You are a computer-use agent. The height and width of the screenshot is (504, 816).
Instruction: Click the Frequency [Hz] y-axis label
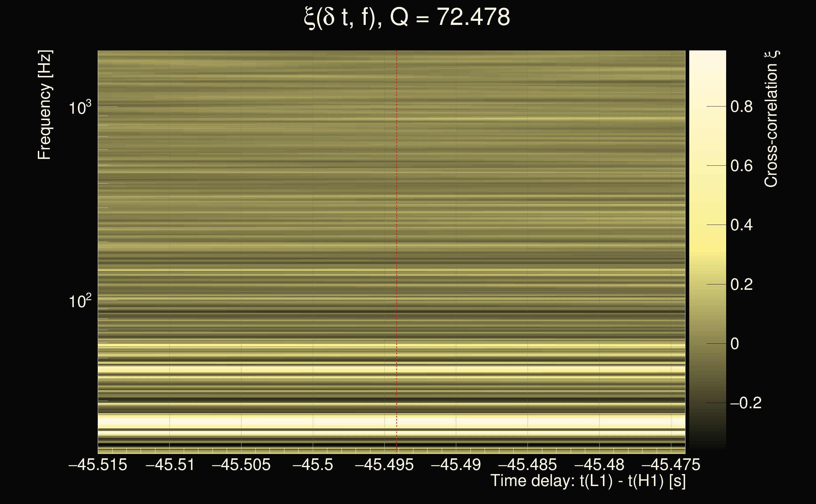tap(45, 105)
